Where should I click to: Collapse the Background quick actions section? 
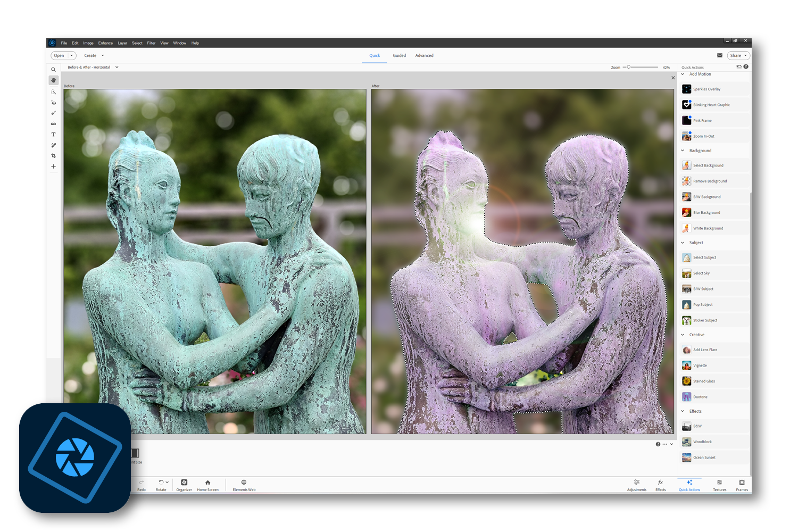683,151
